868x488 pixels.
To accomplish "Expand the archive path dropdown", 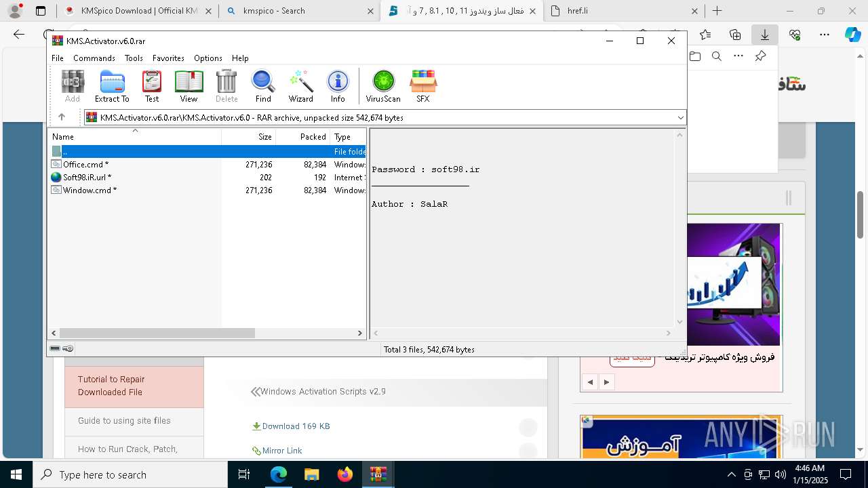I will coord(680,118).
